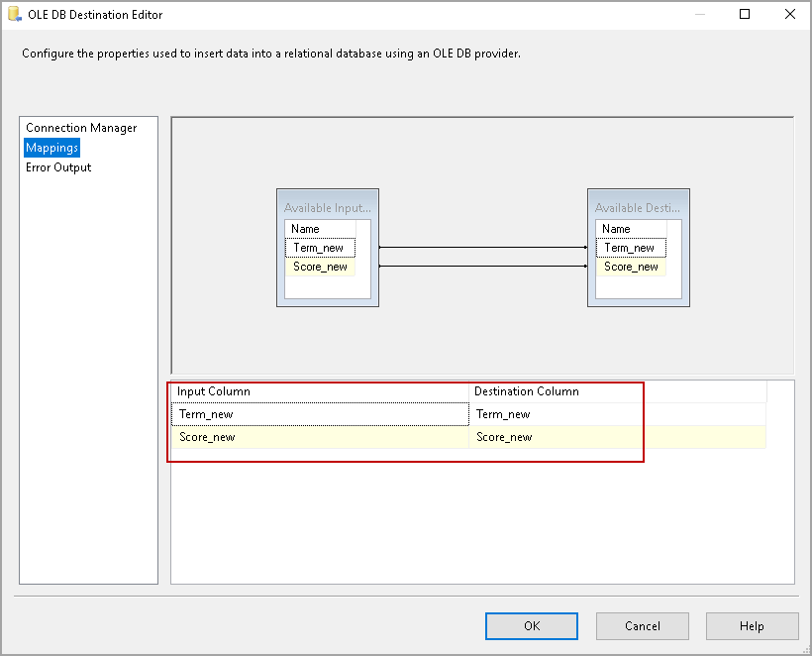Image resolution: width=812 pixels, height=656 pixels.
Task: Click the Score_new input column grid cell
Action: pos(319,437)
